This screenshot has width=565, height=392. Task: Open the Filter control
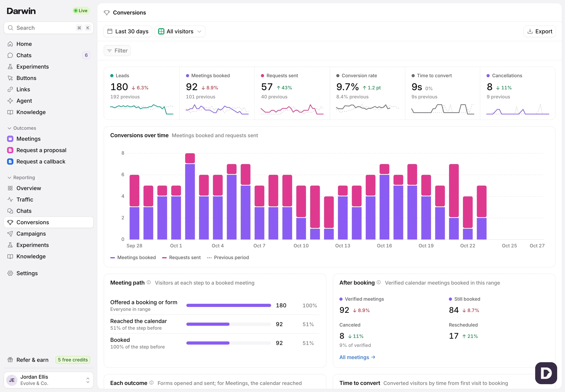117,51
